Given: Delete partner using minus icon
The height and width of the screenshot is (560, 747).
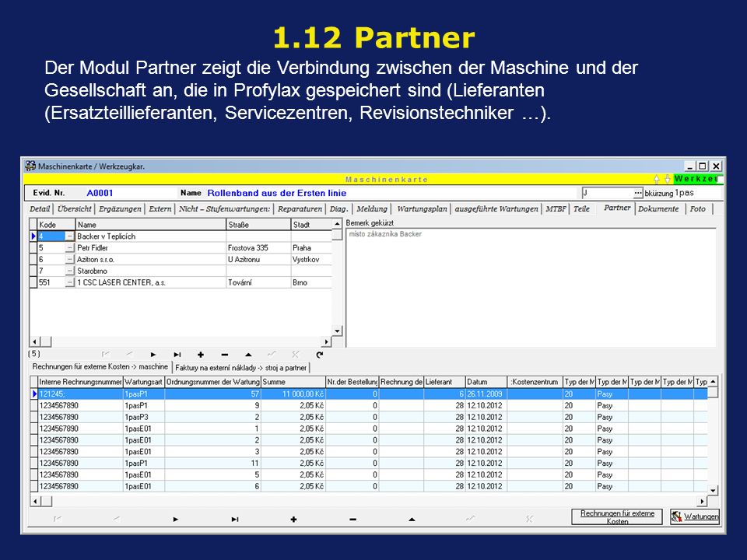Looking at the screenshot, I should tap(224, 355).
